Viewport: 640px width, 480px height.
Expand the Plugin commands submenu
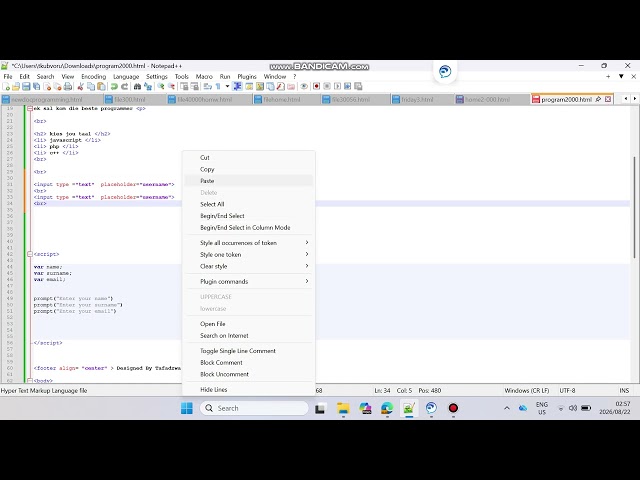tap(248, 282)
